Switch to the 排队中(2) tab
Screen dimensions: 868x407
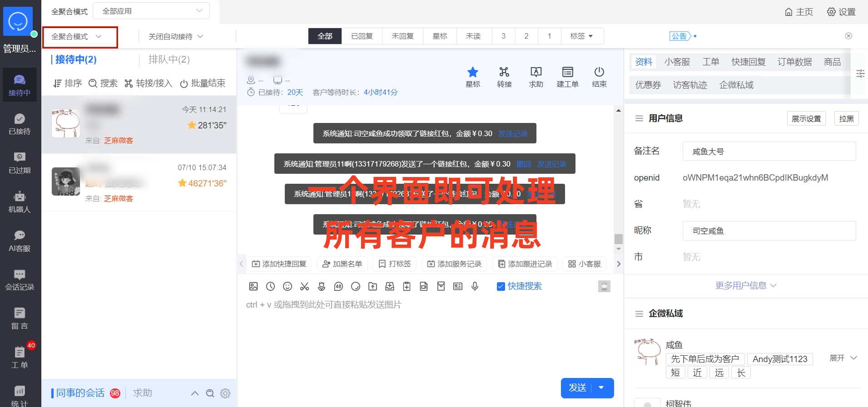click(169, 59)
